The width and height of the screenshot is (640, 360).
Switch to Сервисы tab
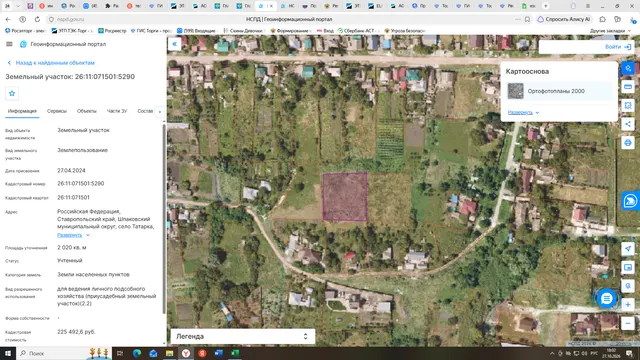(57, 111)
